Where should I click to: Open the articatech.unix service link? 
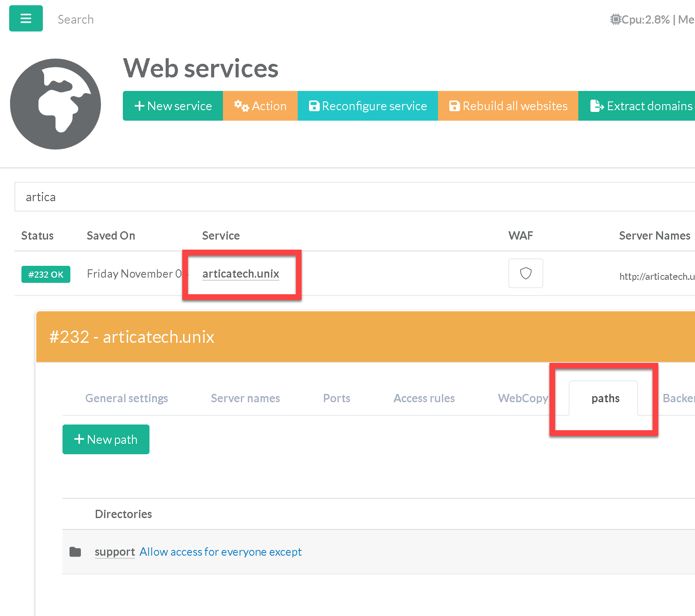(240, 274)
